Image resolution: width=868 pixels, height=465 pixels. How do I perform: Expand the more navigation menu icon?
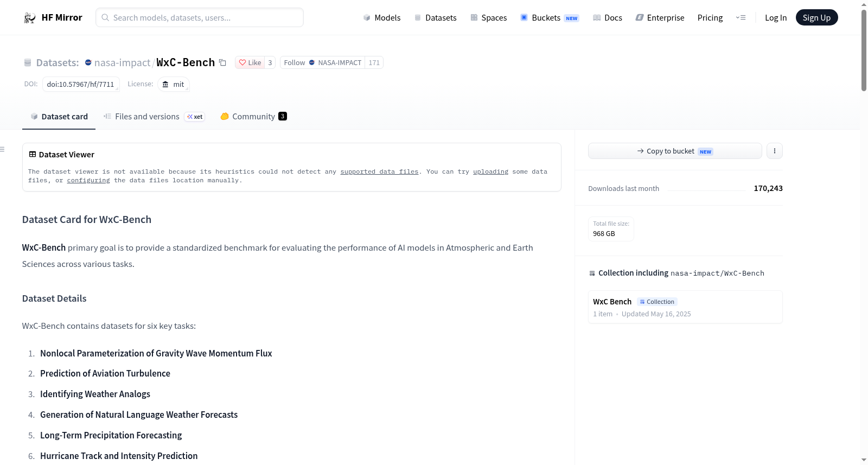(741, 17)
